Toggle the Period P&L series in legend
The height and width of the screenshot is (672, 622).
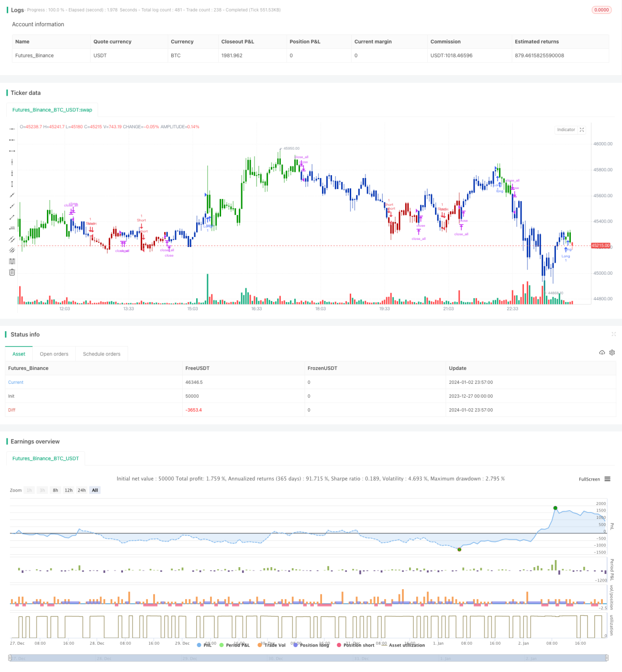pos(234,645)
